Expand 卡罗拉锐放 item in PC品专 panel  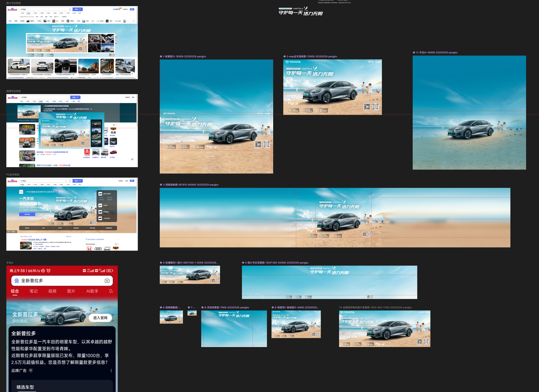coord(115,218)
